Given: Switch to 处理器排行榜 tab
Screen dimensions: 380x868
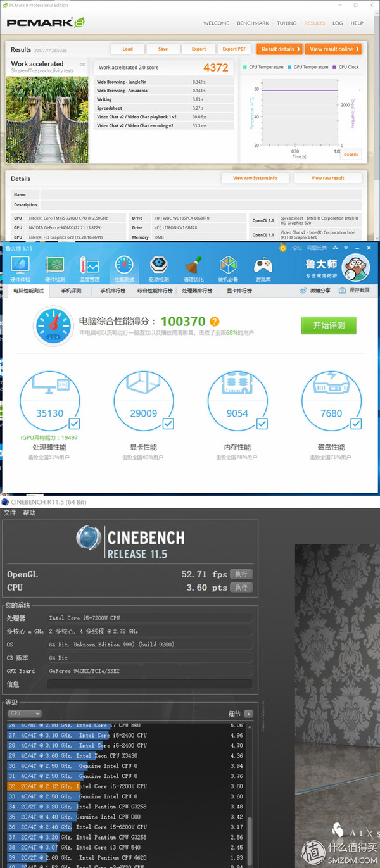Looking at the screenshot, I should [197, 291].
